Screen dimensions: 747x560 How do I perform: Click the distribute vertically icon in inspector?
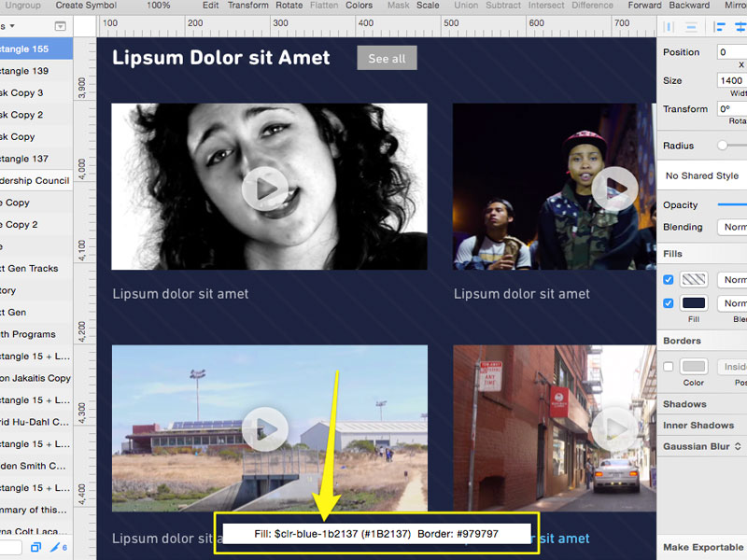pyautogui.click(x=691, y=27)
